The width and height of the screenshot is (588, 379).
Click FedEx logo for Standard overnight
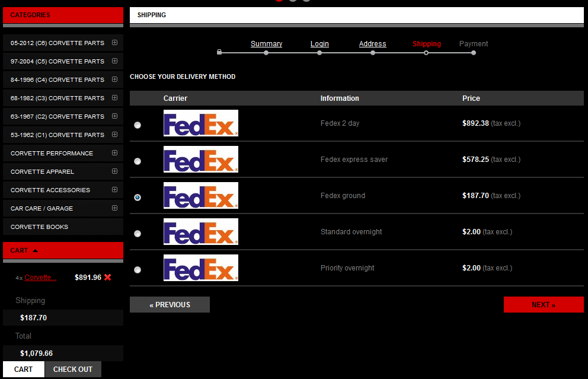tap(200, 231)
